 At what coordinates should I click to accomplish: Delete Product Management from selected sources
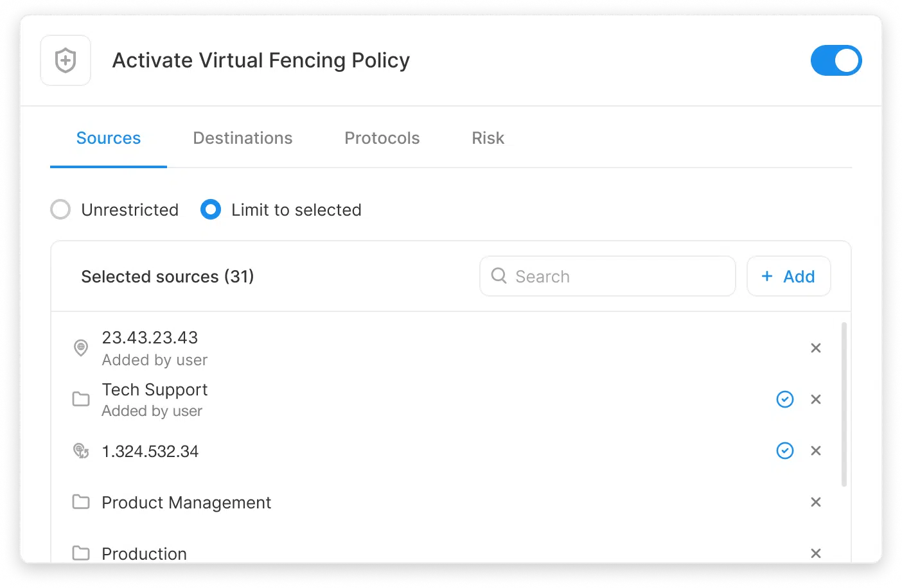point(816,502)
